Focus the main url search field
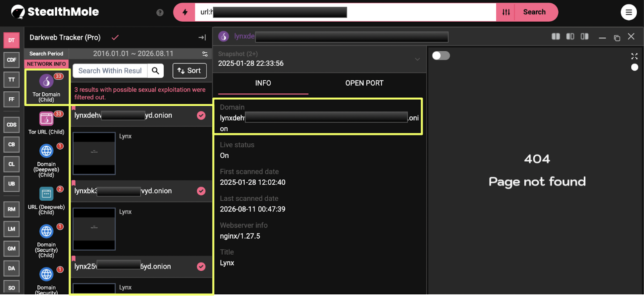The image size is (644, 296). point(345,12)
